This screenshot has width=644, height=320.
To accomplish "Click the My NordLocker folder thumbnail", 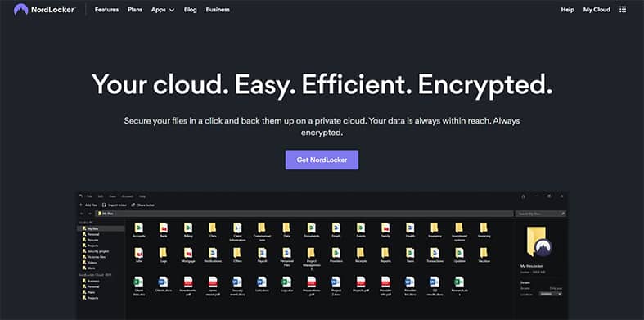I will coord(539,242).
